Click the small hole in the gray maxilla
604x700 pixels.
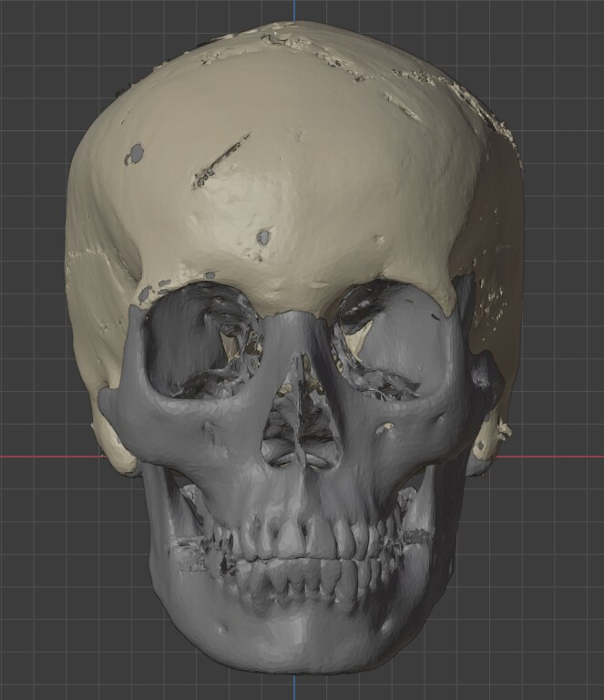click(x=389, y=427)
